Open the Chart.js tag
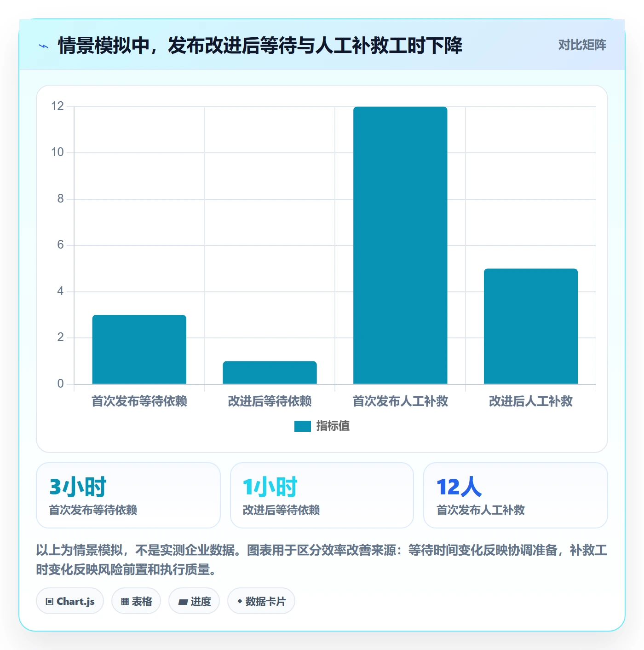644x650 pixels. click(x=70, y=601)
